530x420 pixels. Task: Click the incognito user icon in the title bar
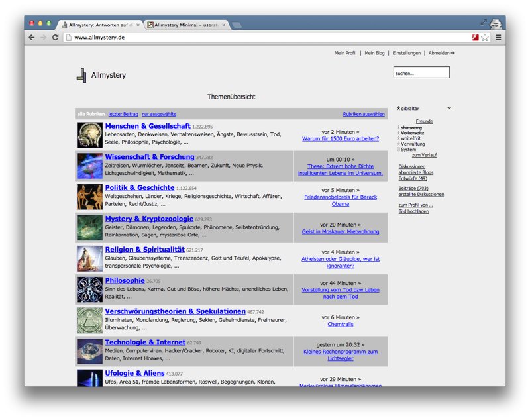[x=496, y=23]
